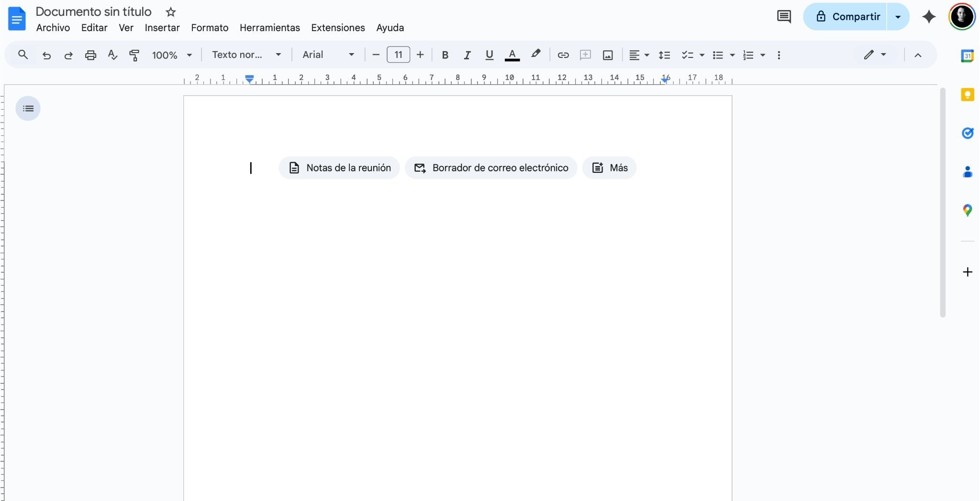Undo the last action

pyautogui.click(x=46, y=55)
